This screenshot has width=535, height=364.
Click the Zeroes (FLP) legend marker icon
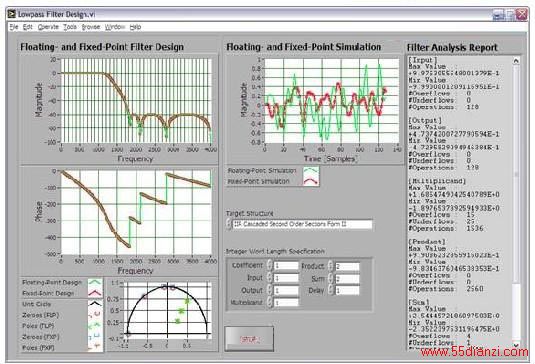point(95,315)
